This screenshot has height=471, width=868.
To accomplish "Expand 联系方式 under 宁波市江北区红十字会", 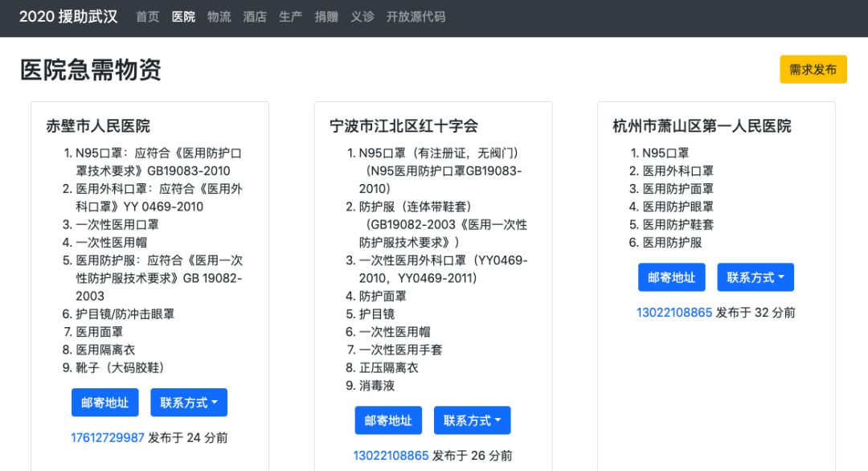I will pyautogui.click(x=473, y=420).
